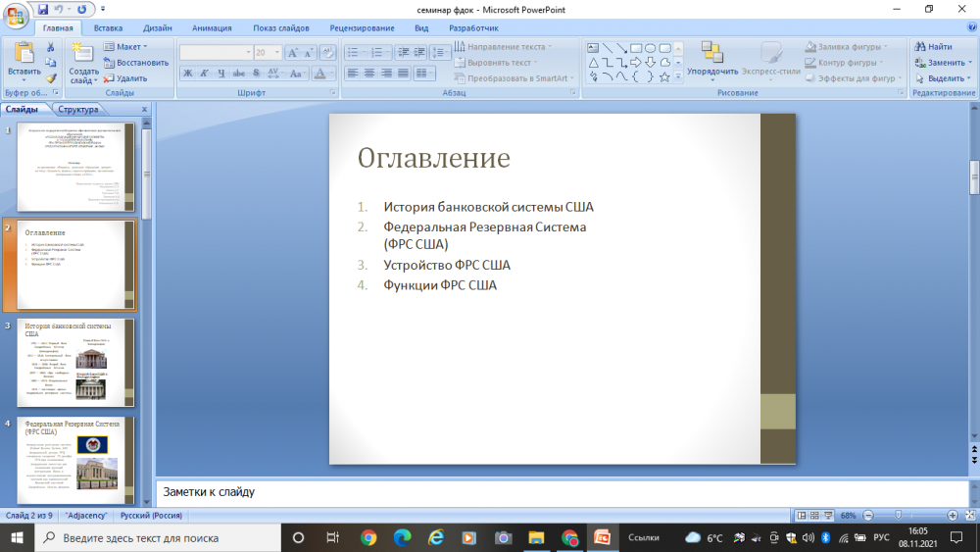Click the Удалить slide button
Screen dimensions: 980x552
pos(125,78)
